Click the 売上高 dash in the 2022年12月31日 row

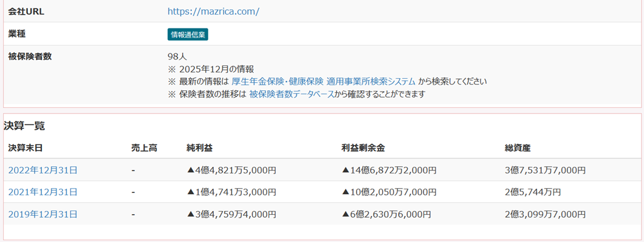point(134,170)
